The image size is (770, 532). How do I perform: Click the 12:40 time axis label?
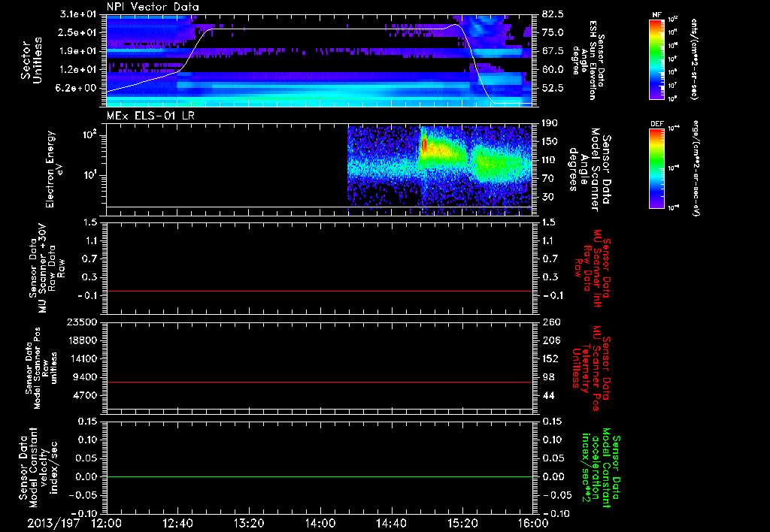pyautogui.click(x=177, y=523)
